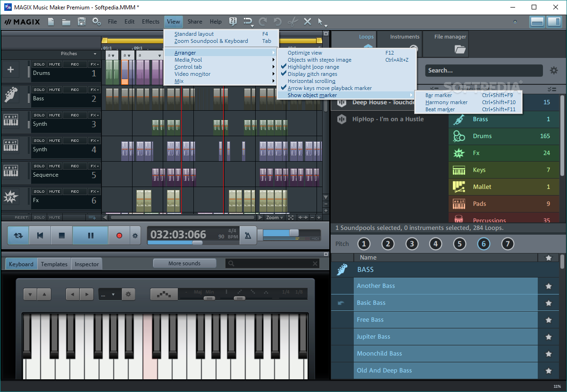Click the Brass trumpet instrument icon
Viewport: 567px width, 392px height.
(x=459, y=119)
